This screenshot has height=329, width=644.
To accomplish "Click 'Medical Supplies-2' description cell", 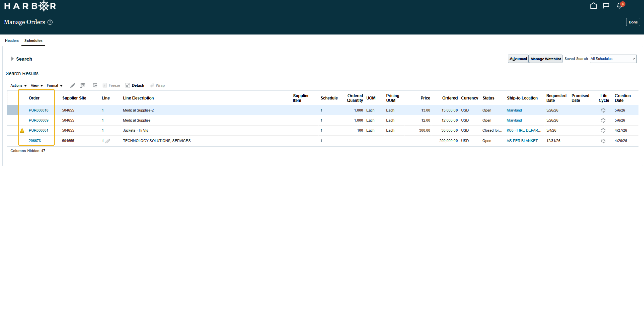I will (138, 110).
